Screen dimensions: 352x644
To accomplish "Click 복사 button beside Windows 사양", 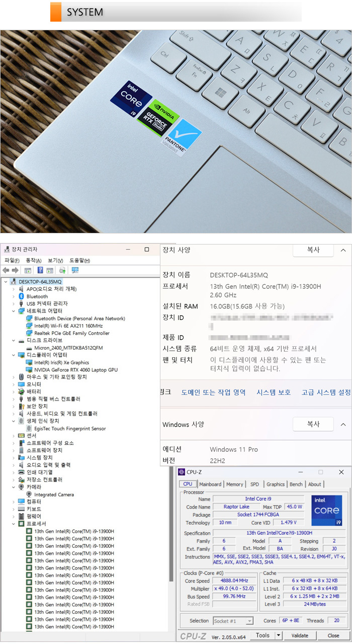I will point(313,424).
